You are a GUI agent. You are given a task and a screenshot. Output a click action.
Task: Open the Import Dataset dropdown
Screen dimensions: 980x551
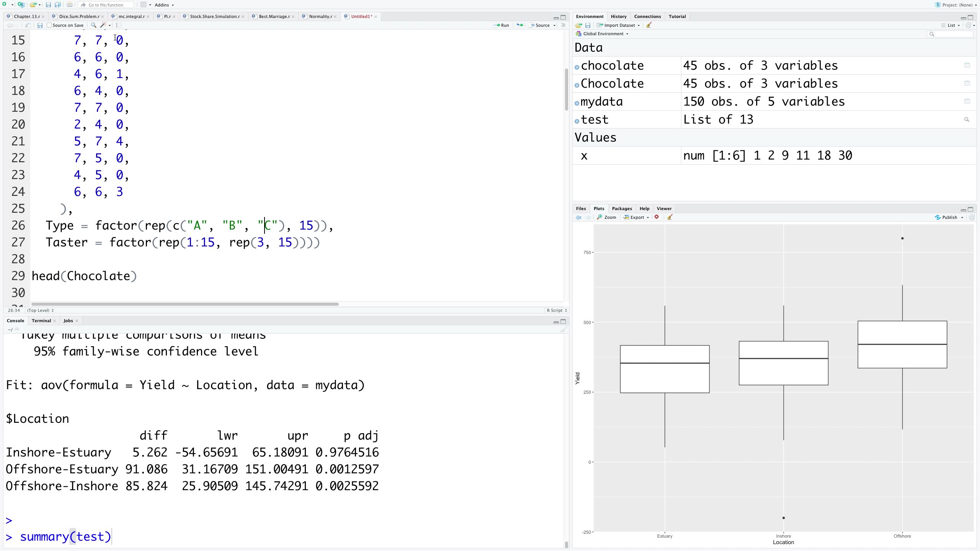click(619, 25)
